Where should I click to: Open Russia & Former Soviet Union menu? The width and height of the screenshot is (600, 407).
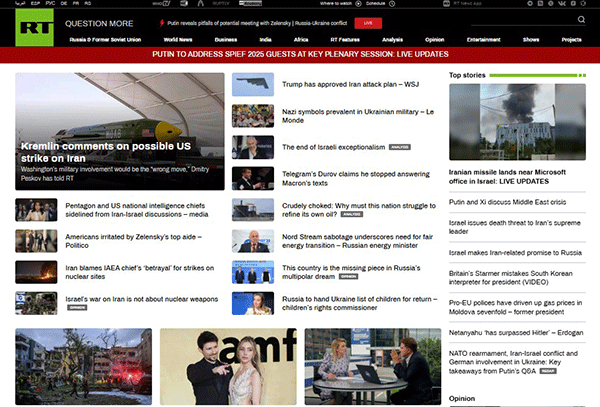[105, 39]
